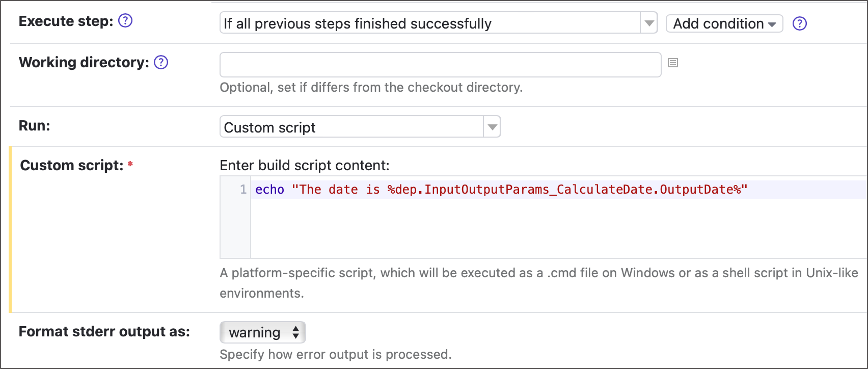
Task: Open help for Working directory label
Action: 161,62
